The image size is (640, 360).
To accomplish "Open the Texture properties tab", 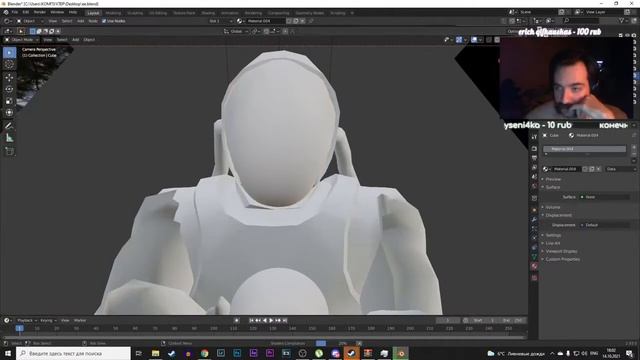I will click(x=534, y=278).
